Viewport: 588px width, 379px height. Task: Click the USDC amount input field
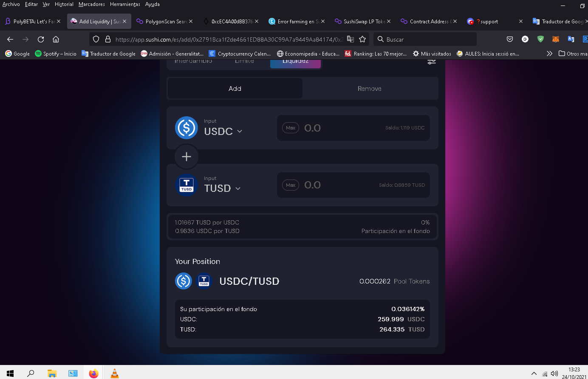[x=353, y=128]
